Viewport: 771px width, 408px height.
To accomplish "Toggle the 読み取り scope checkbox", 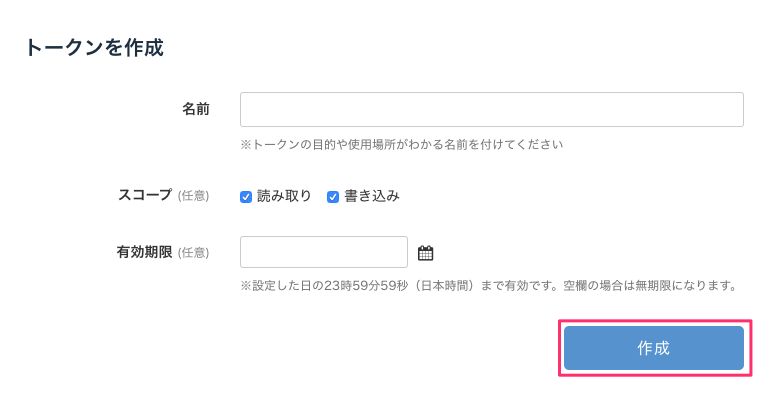I will click(x=246, y=197).
